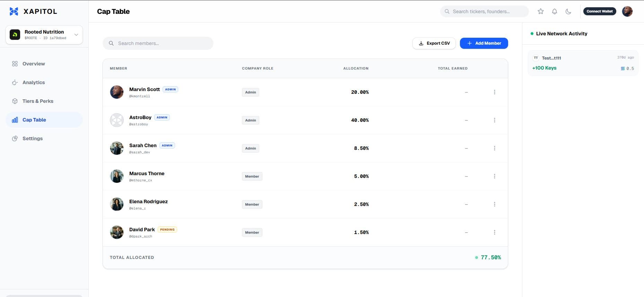Click AstroBoy's placeholder avatar
The image size is (644, 297).
(117, 120)
